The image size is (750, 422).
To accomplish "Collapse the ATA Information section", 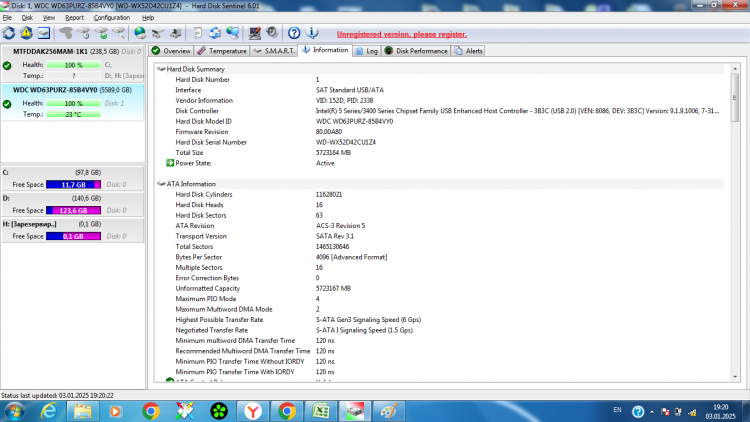I will point(161,184).
